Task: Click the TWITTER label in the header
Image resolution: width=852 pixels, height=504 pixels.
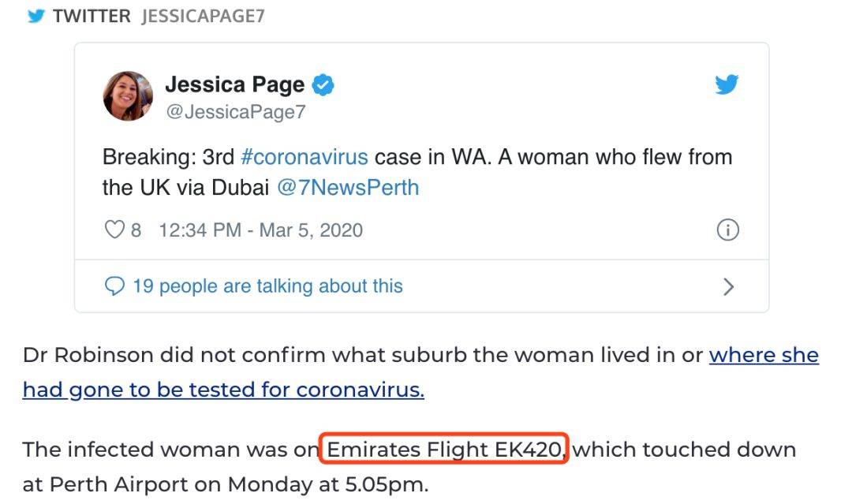Action: click(92, 17)
